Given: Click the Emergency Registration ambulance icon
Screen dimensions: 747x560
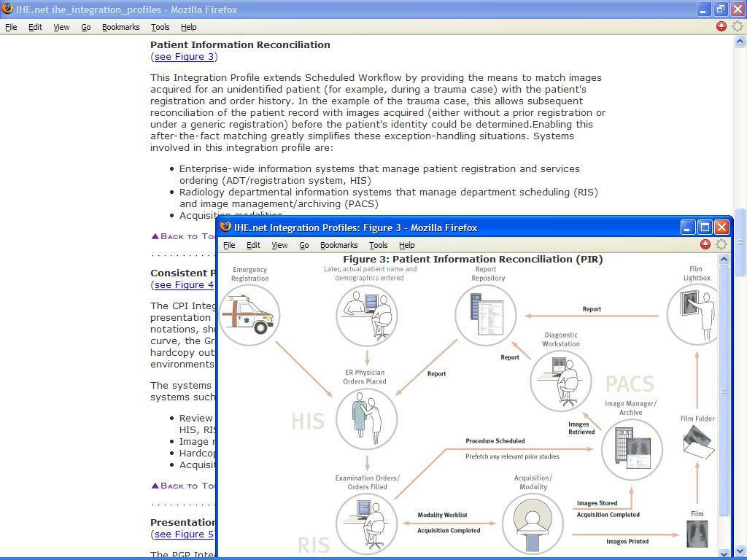Looking at the screenshot, I should [x=249, y=315].
